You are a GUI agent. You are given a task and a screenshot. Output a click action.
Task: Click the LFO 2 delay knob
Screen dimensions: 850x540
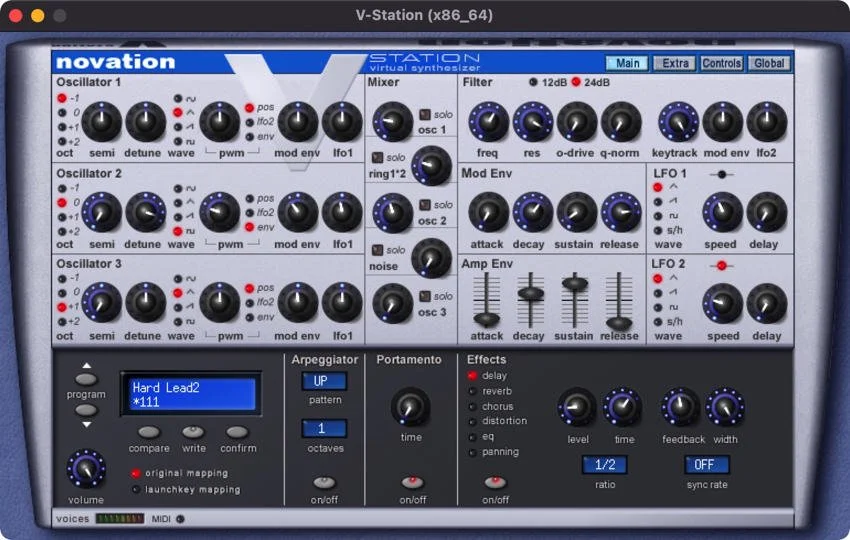point(767,304)
